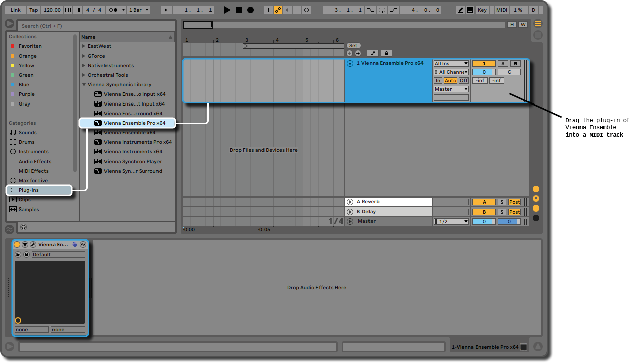Click the 4 / 4 time signature field

pos(94,10)
